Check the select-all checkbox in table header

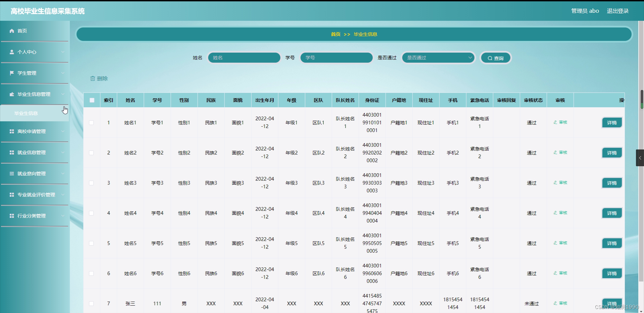tap(92, 100)
